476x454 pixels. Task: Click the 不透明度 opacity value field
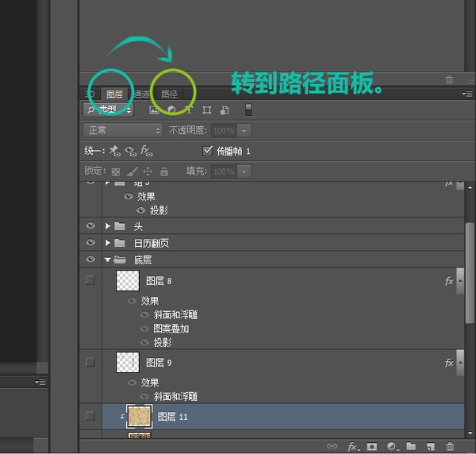click(x=224, y=131)
